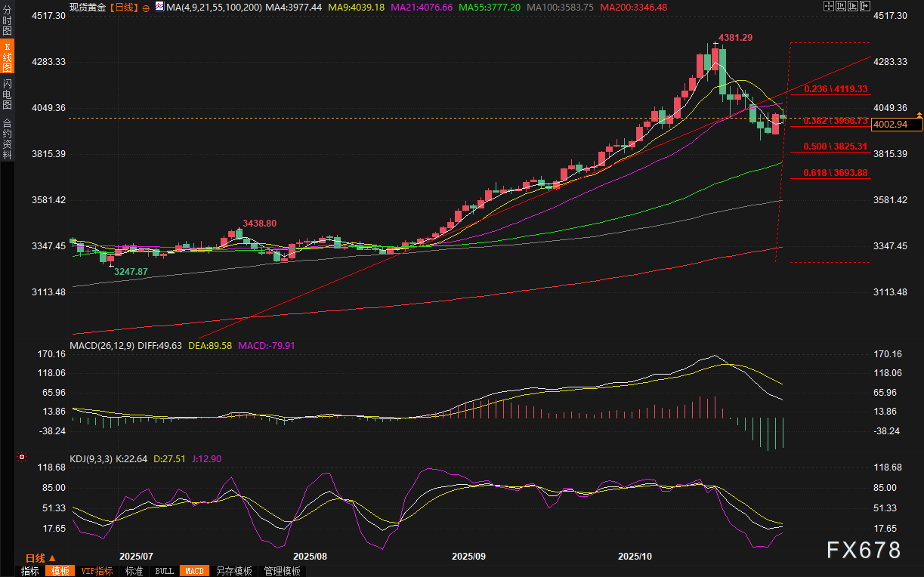Click the 另存模板 save template button
Viewport: 924px width, 577px height.
tap(235, 571)
